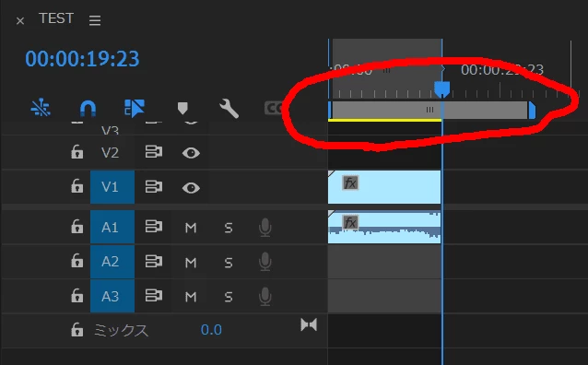Select the V2 track label

tap(110, 153)
